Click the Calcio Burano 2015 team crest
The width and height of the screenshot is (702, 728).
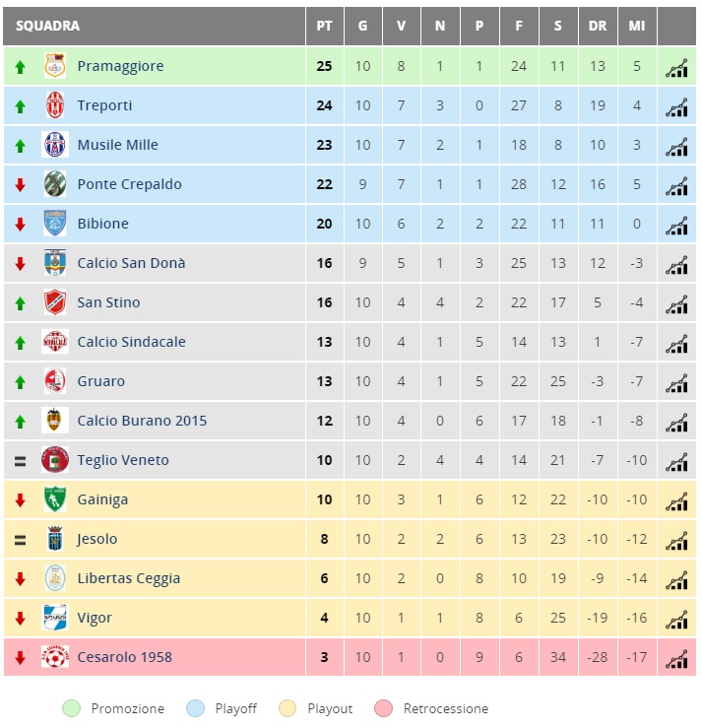55,421
